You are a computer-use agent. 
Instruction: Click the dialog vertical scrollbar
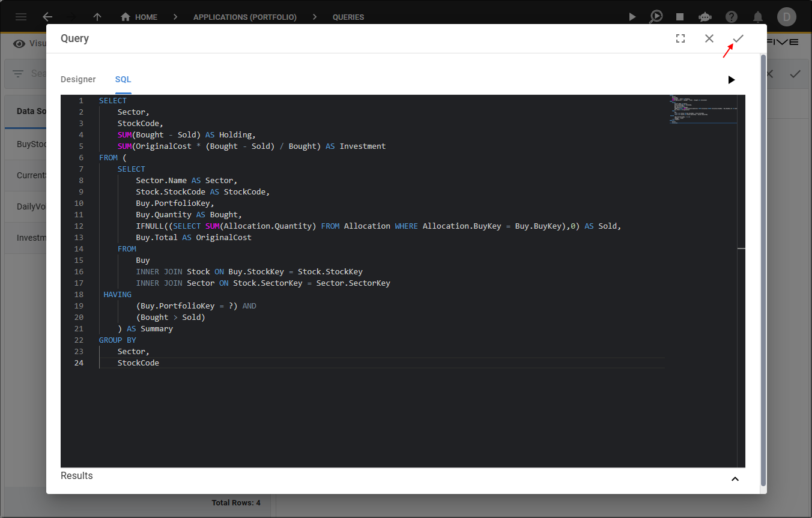[x=763, y=270]
